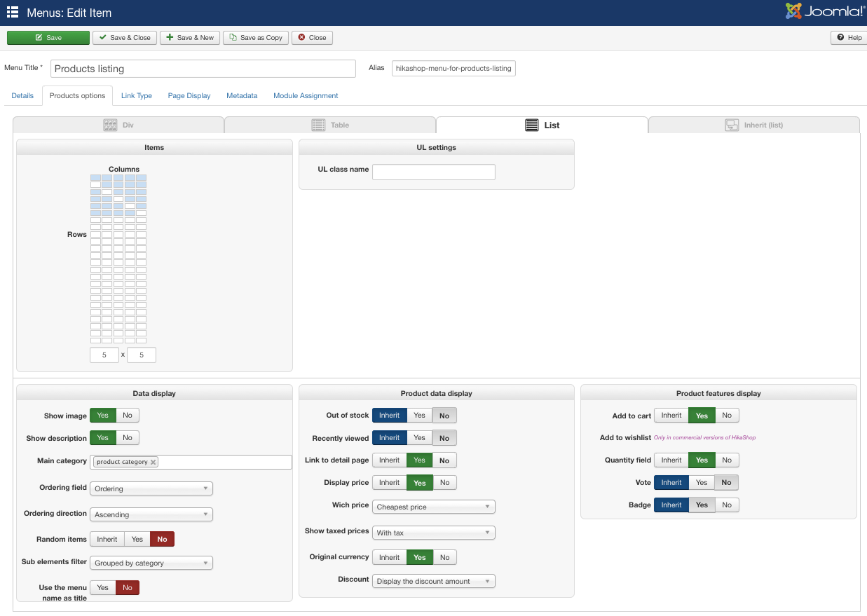Click the Joomla! logo
The image size is (867, 616).
(825, 11)
